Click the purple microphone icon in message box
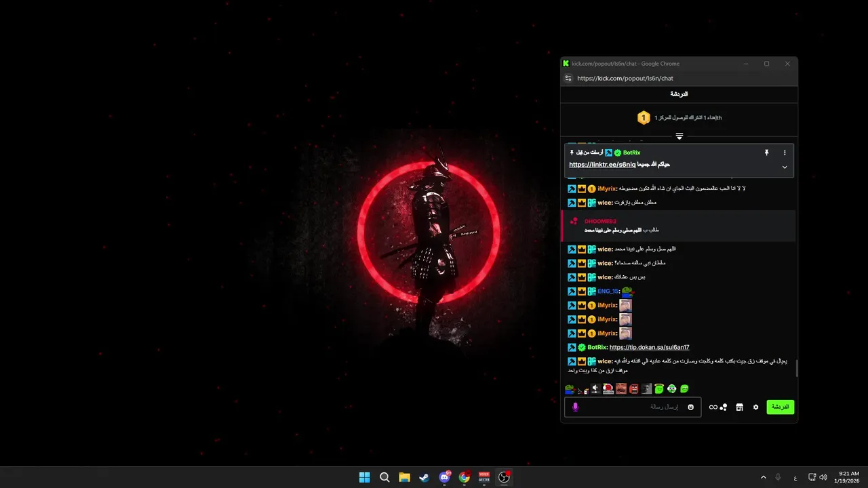 (575, 407)
